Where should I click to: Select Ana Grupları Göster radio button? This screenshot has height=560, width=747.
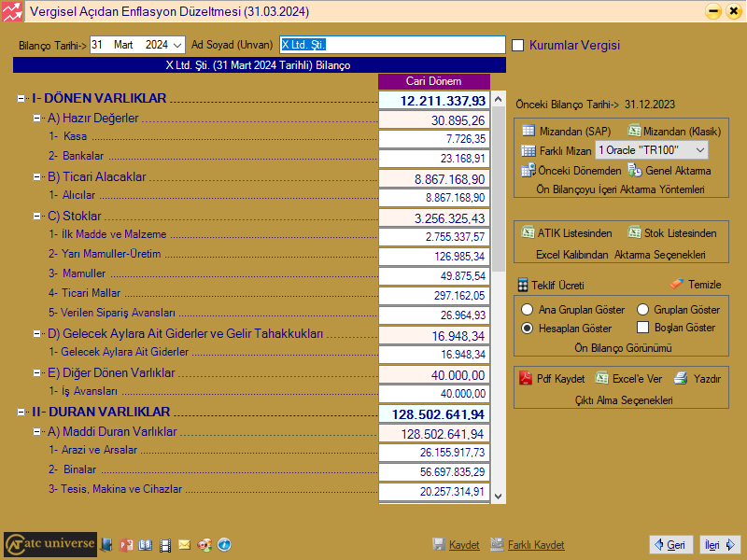click(527, 310)
